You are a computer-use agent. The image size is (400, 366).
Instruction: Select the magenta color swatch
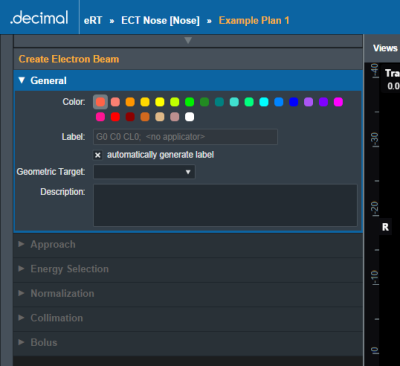click(x=338, y=102)
